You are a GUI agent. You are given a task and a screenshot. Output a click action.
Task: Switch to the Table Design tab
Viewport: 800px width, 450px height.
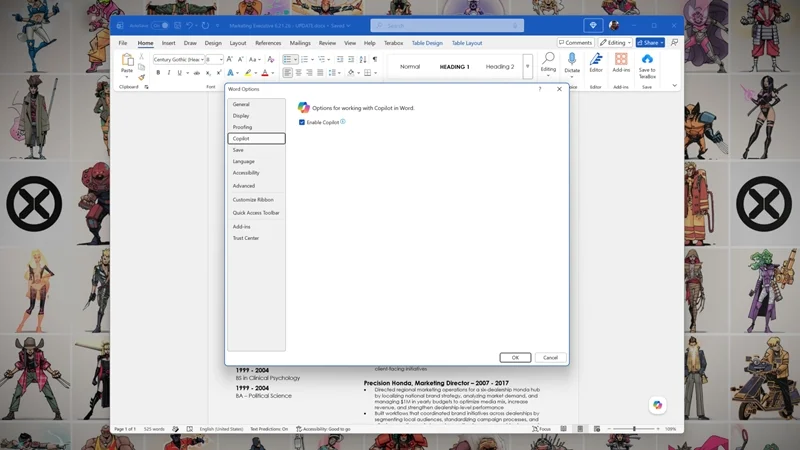coord(427,43)
